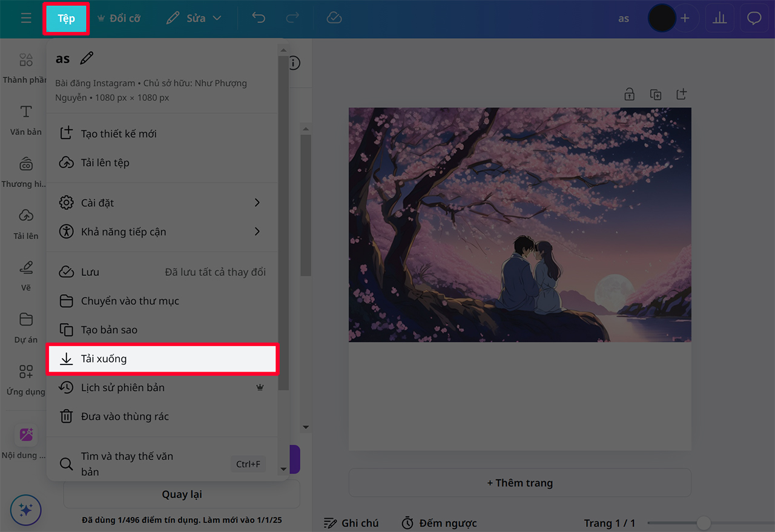Click the credits usage text at bottom
Viewport: 775px width, 532px height.
tap(182, 520)
